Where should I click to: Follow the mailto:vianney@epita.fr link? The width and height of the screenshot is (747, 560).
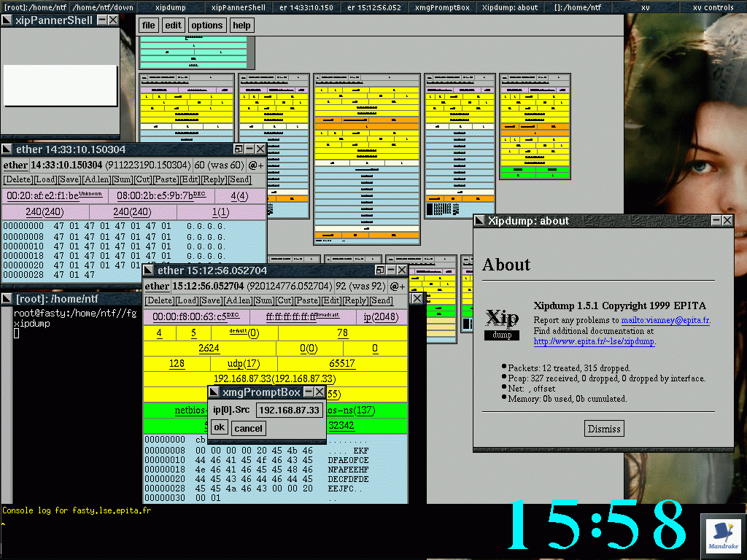pyautogui.click(x=665, y=320)
